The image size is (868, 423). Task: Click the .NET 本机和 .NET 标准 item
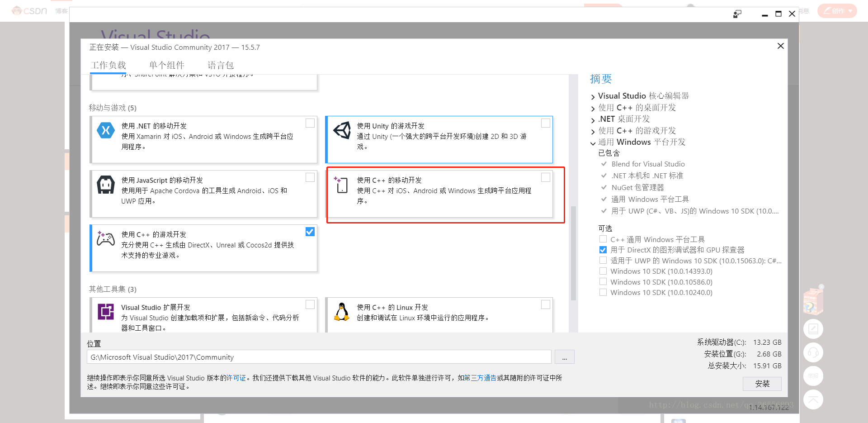point(647,176)
